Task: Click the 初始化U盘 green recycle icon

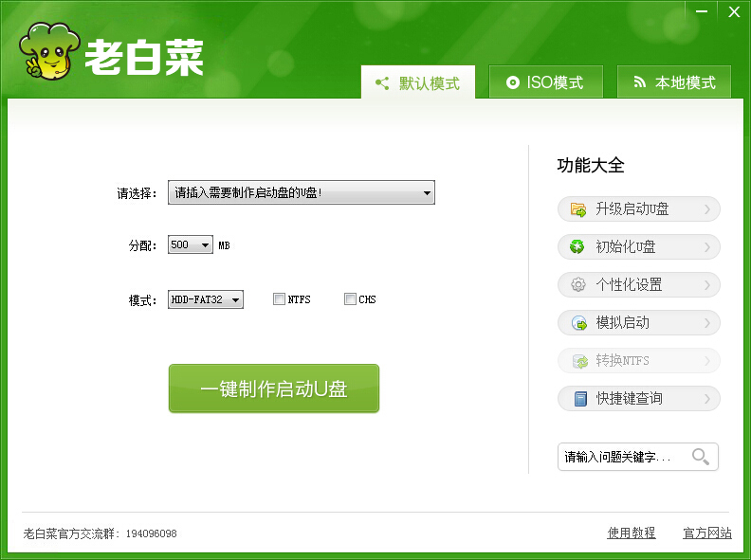Action: pyautogui.click(x=577, y=247)
